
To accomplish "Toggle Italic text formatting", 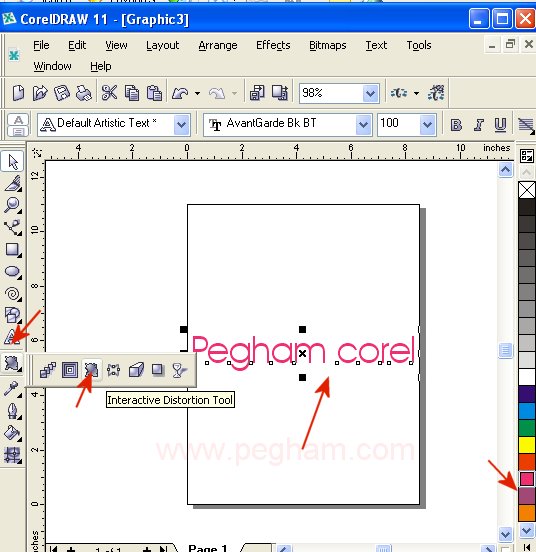I will 478,124.
